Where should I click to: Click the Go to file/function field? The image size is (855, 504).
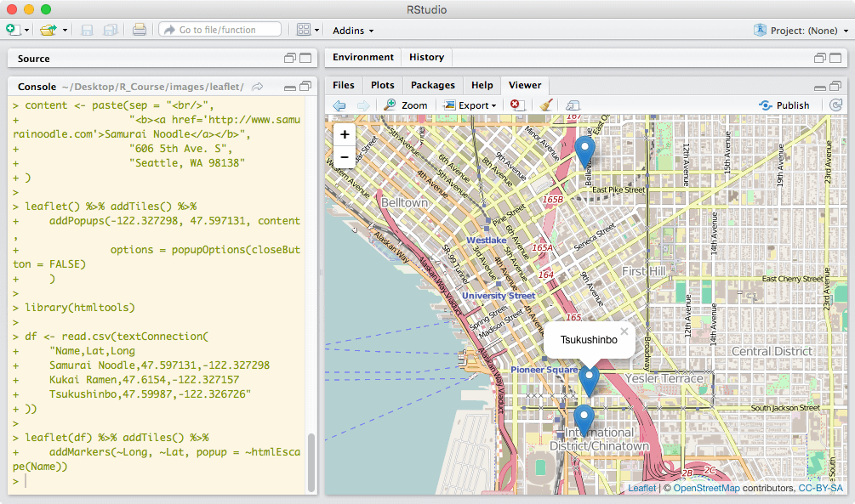pos(219,30)
